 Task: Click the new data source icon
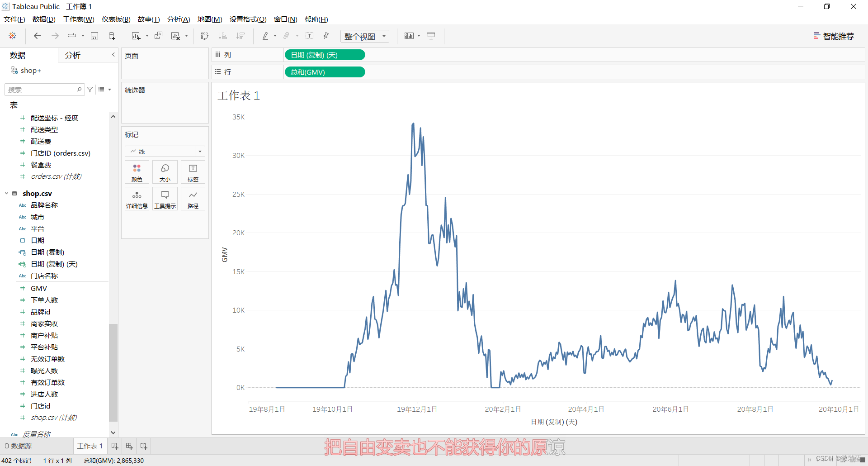pos(112,36)
